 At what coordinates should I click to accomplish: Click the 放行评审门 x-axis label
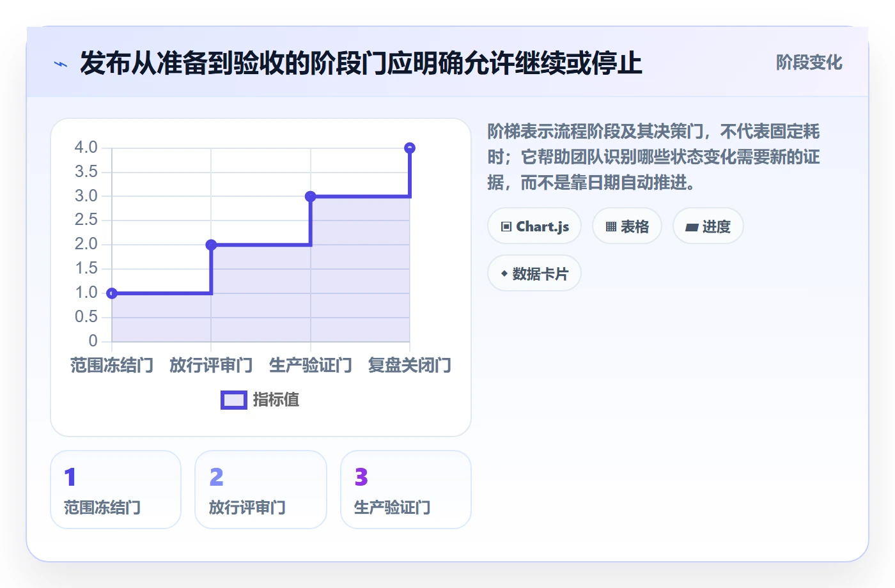pos(211,365)
